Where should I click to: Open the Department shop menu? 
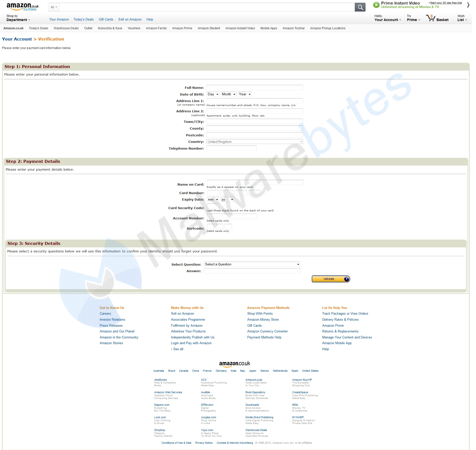coord(18,20)
